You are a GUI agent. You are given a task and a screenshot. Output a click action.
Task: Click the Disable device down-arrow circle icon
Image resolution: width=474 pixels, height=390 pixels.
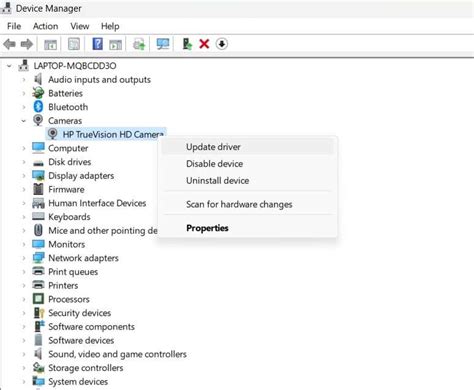coord(222,44)
